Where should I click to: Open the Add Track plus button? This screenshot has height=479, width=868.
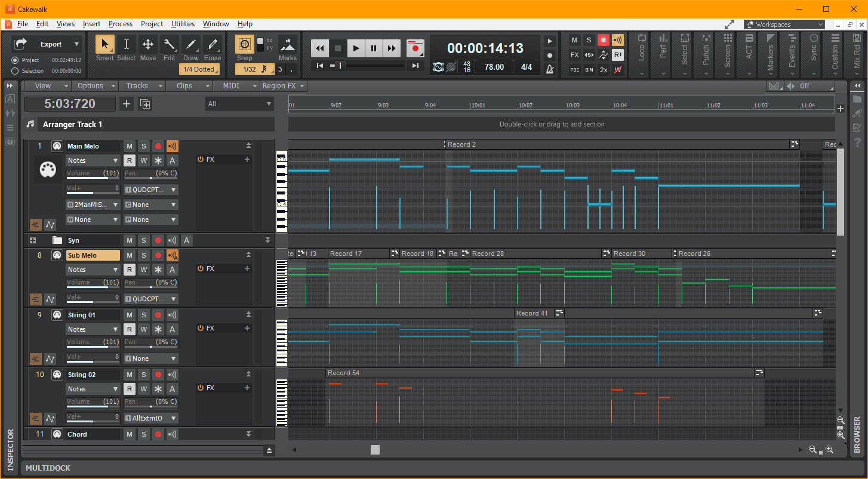point(127,104)
